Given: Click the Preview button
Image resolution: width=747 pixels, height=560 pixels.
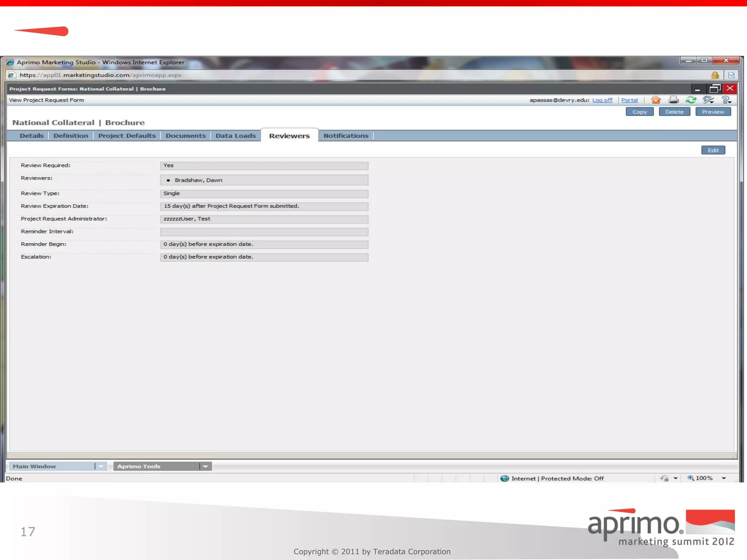Looking at the screenshot, I should [713, 112].
